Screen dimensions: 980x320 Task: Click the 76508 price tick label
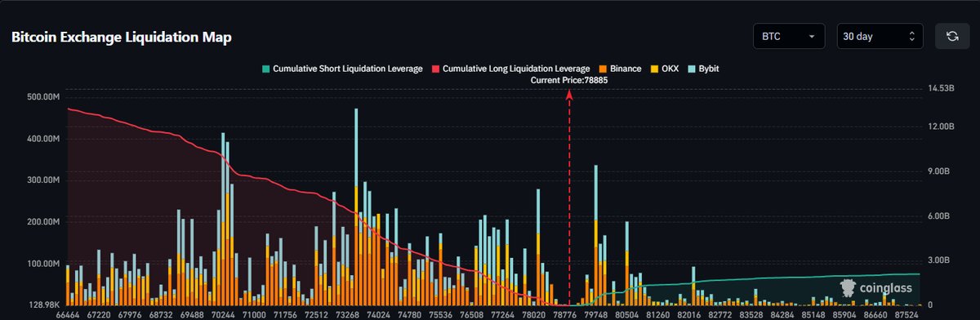point(472,314)
